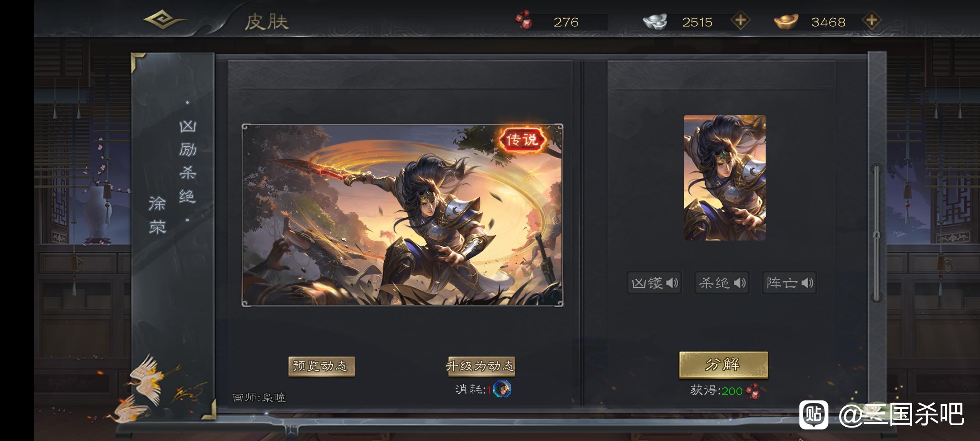Play the 凶镬 voice line
This screenshot has height=441, width=980.
(655, 283)
